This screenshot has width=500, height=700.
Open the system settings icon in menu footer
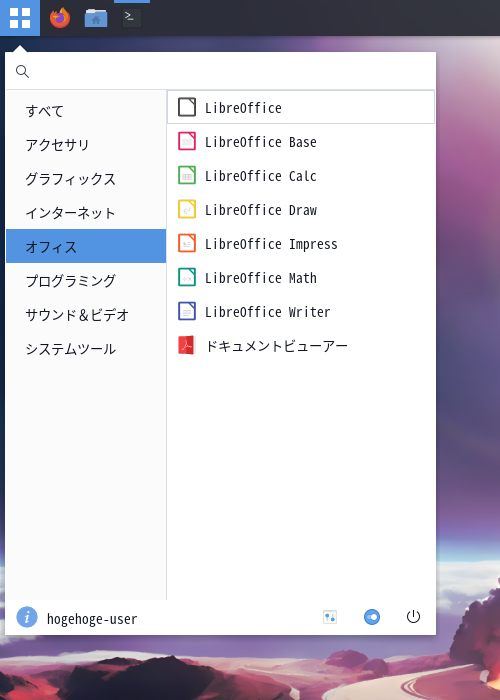click(330, 617)
